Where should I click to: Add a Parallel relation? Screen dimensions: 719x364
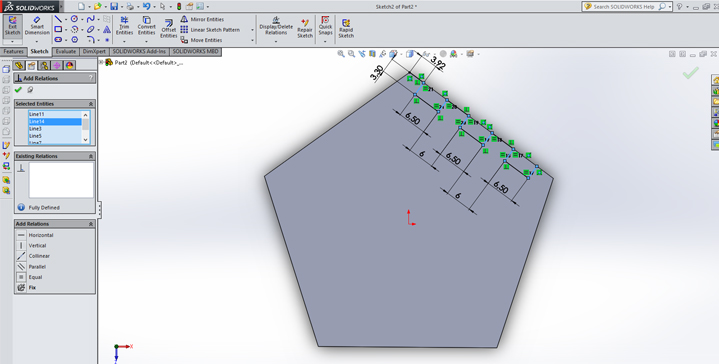pos(31,266)
